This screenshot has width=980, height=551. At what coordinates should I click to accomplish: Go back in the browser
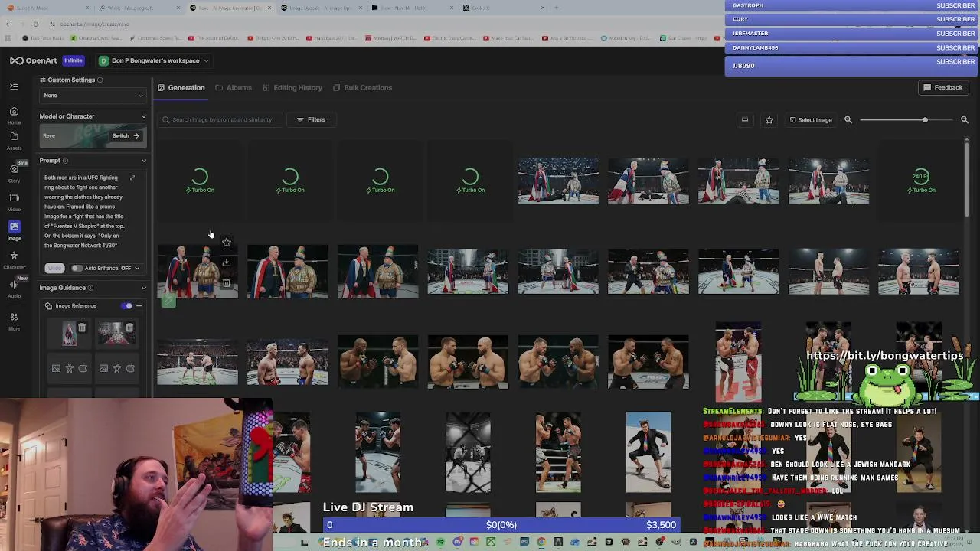[x=8, y=24]
